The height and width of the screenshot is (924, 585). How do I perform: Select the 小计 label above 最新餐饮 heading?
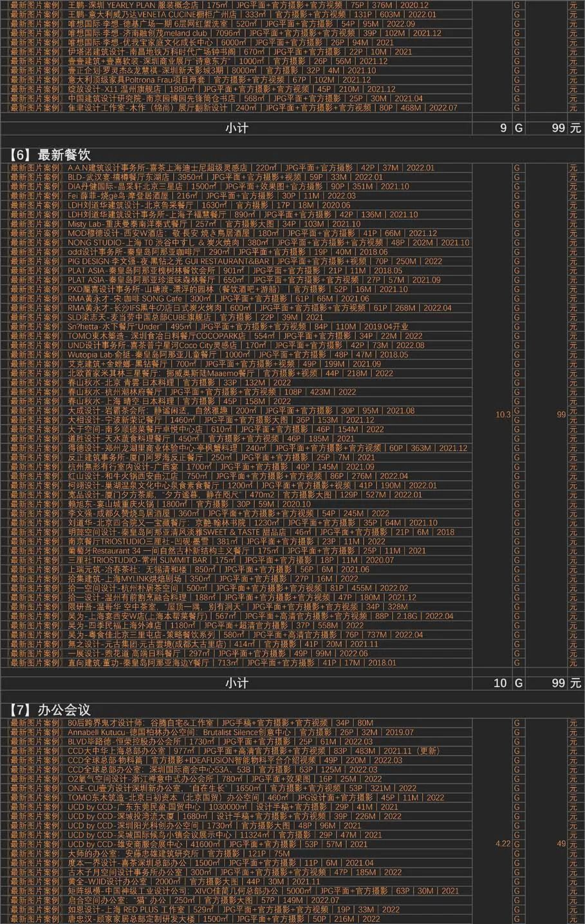pyautogui.click(x=236, y=128)
